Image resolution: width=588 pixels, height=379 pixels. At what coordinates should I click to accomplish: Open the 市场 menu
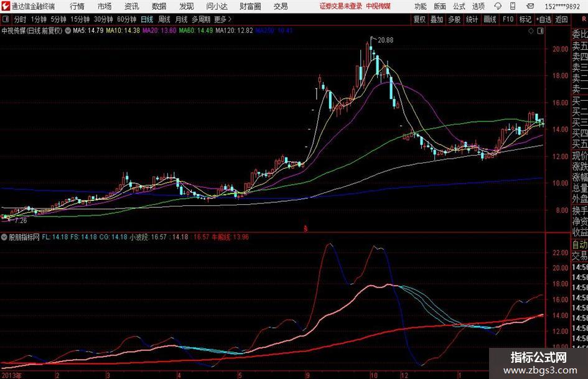[105, 6]
